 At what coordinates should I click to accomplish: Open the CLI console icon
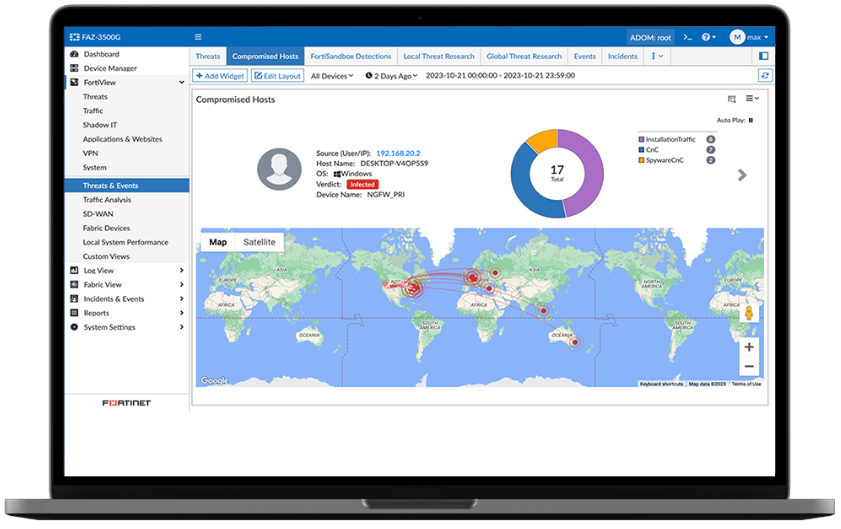[x=687, y=37]
